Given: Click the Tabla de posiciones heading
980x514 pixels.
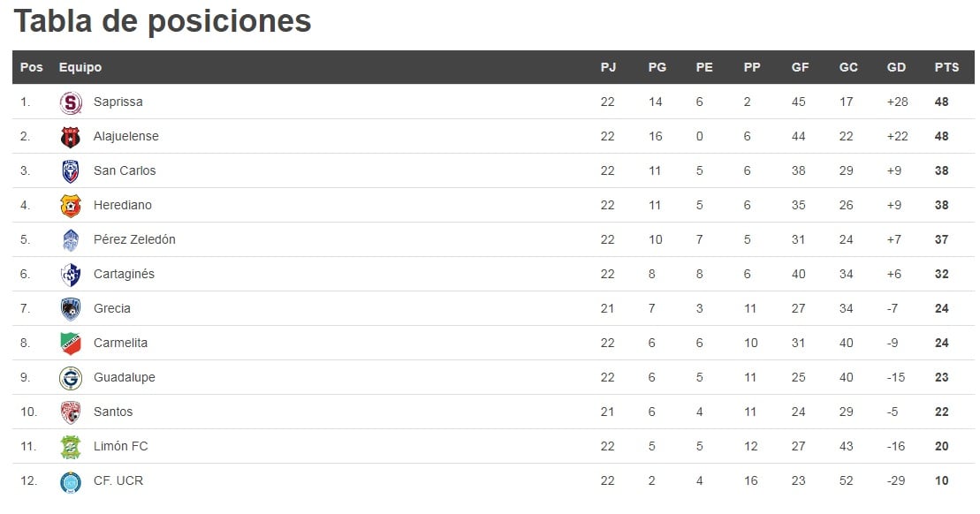Looking at the screenshot, I should 163,21.
